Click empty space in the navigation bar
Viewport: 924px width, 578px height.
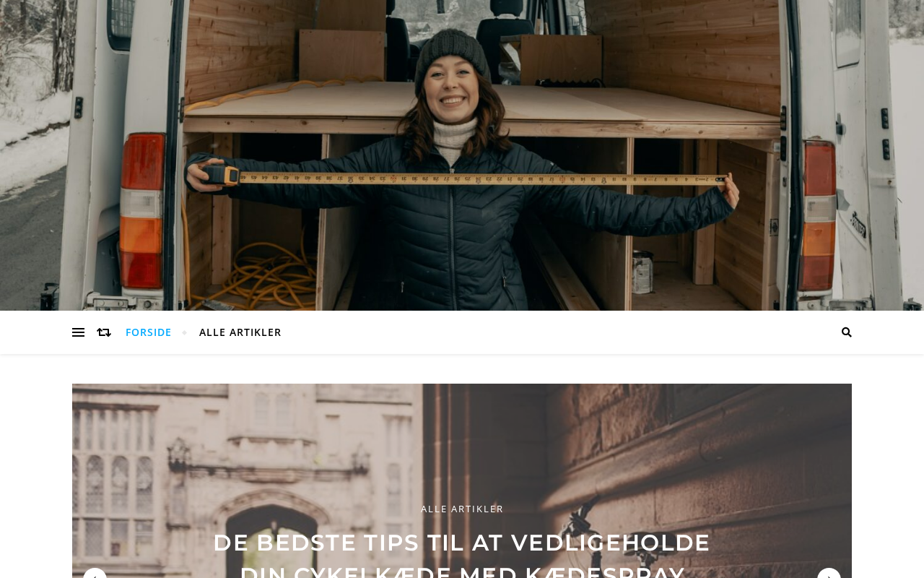click(556, 332)
